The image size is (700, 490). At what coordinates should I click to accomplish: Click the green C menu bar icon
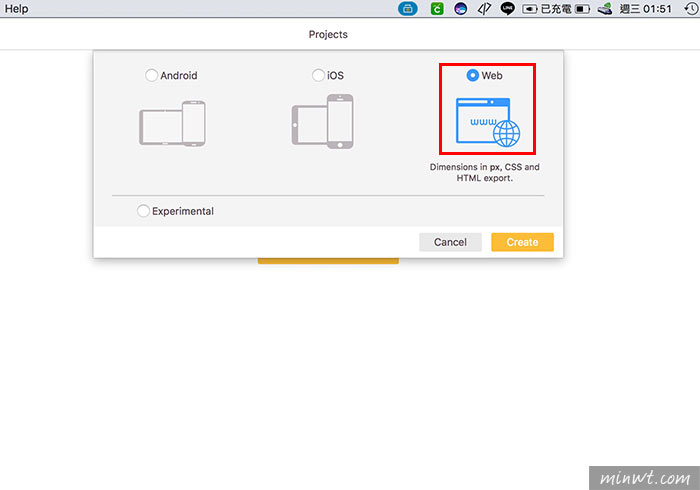click(x=437, y=8)
